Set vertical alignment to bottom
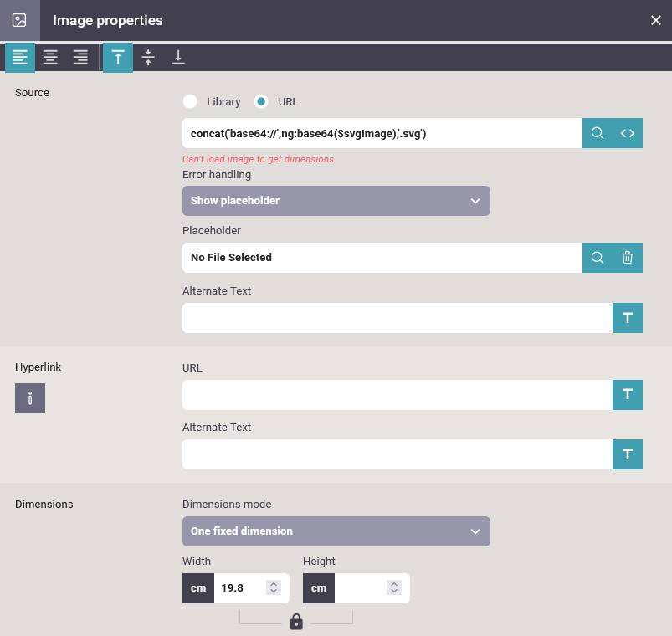This screenshot has height=636, width=672. [178, 58]
